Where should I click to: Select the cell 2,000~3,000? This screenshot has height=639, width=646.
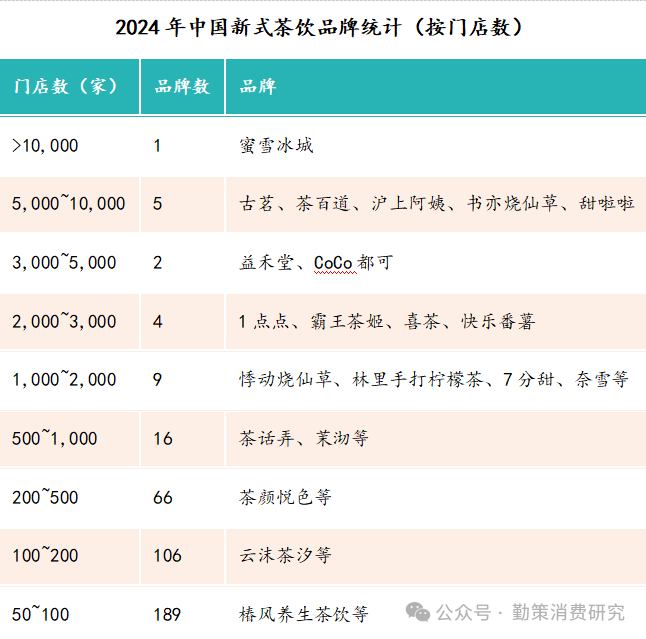(x=64, y=321)
